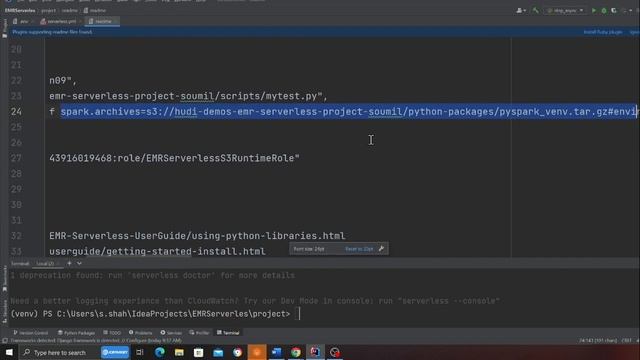Click the Frameworks detected status bar message

click(x=96, y=340)
